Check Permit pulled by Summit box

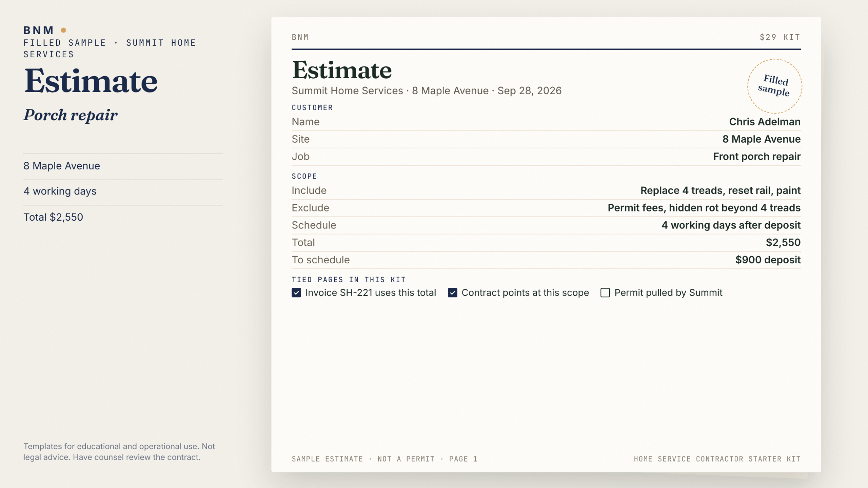pos(605,293)
